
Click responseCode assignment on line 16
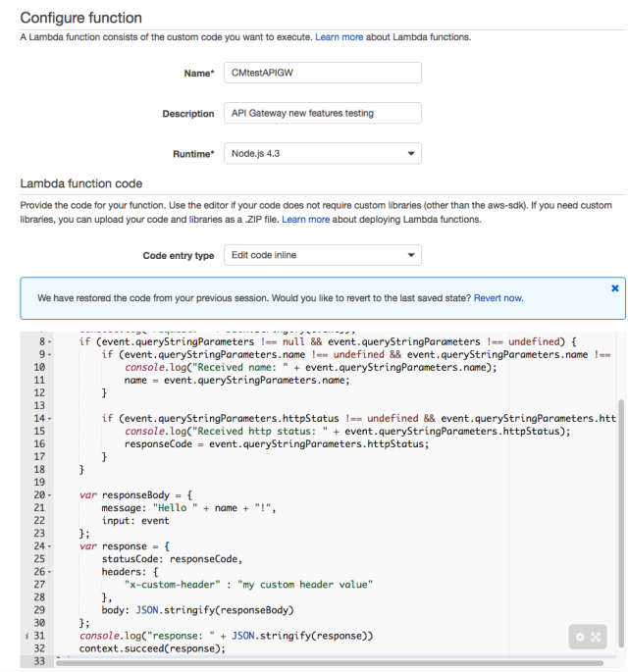pyautogui.click(x=277, y=444)
